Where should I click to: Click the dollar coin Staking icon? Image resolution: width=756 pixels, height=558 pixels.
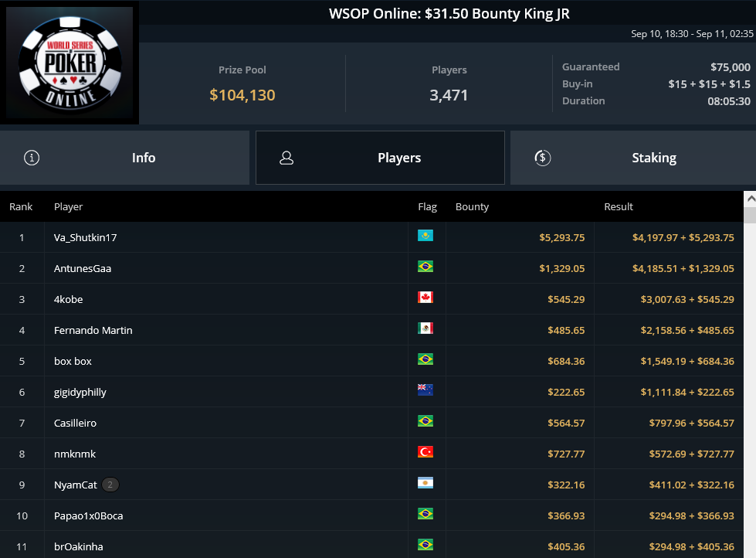point(542,158)
